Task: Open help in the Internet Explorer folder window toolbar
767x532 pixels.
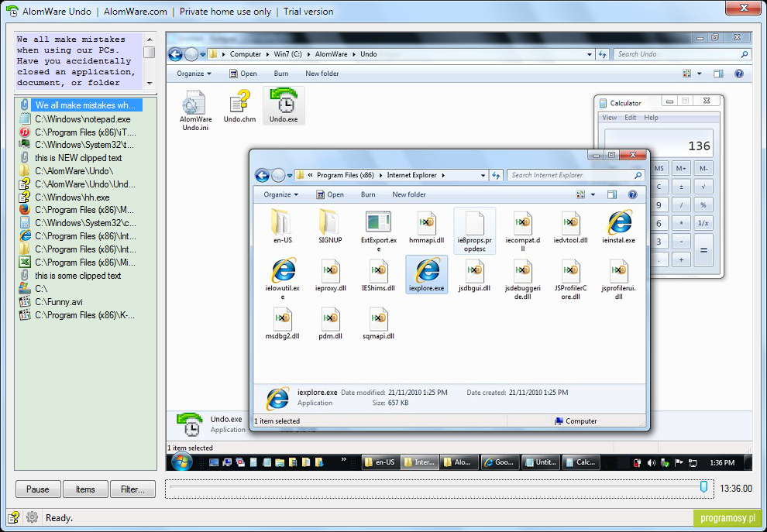Action: (x=632, y=194)
